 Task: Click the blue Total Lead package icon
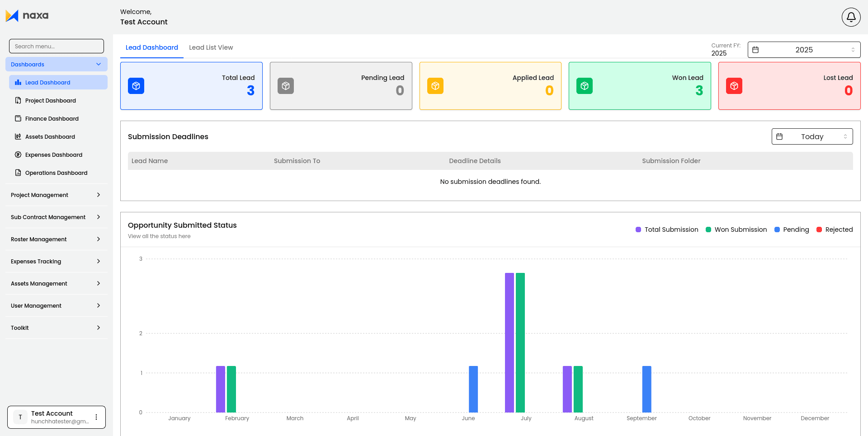pyautogui.click(x=136, y=85)
